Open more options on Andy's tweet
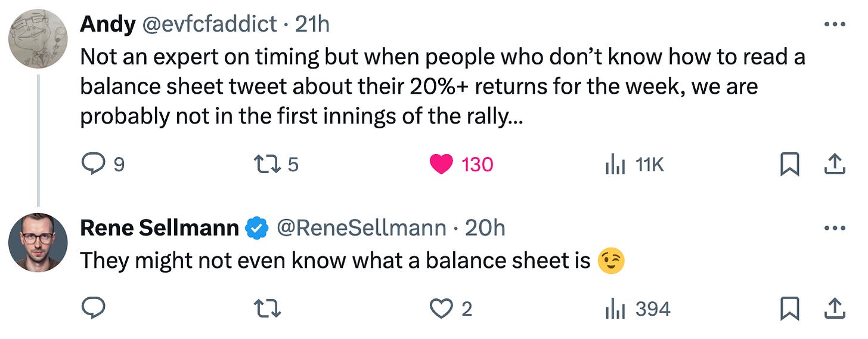The height and width of the screenshot is (339, 868). (835, 24)
